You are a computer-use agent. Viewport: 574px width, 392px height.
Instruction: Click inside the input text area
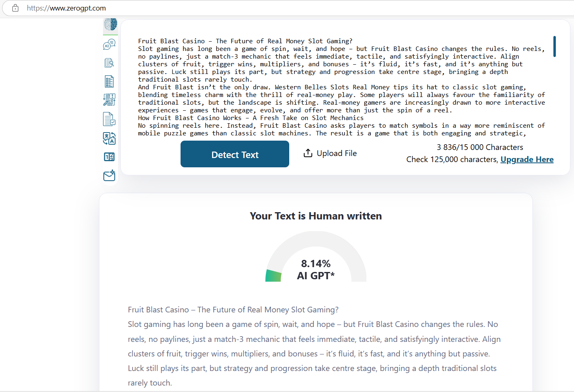tap(342, 87)
